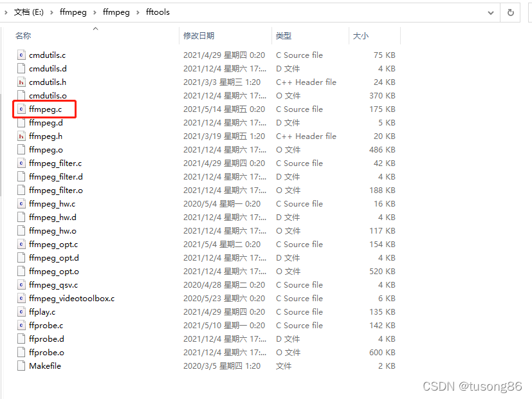The height and width of the screenshot is (399, 532).
Task: Click the ffplay.c file icon
Action: click(x=21, y=312)
